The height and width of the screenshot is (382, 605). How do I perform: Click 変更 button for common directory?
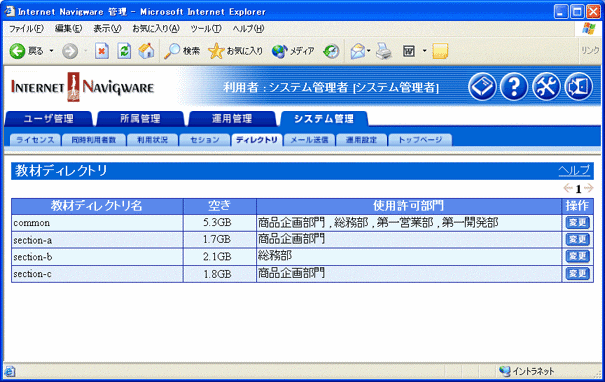click(x=578, y=223)
